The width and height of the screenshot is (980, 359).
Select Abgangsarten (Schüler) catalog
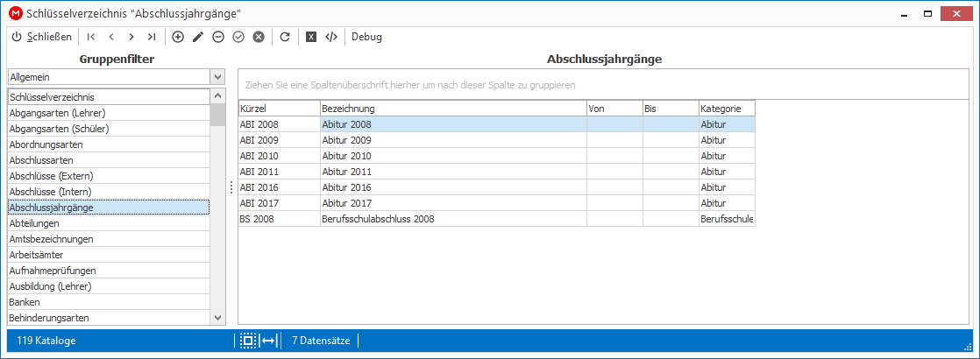(x=108, y=129)
